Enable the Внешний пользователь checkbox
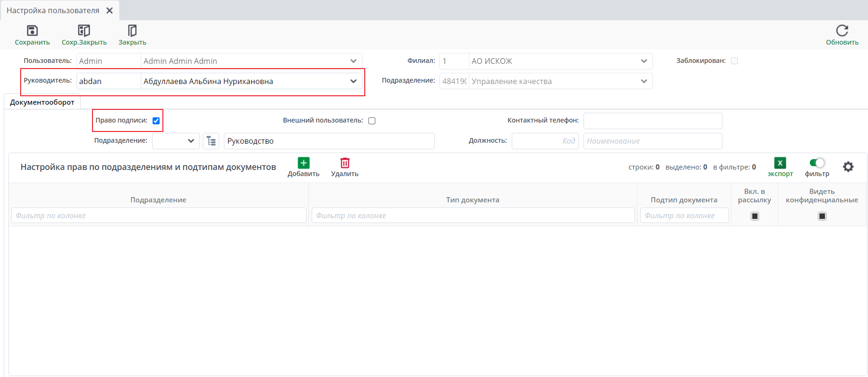868x377 pixels. tap(372, 121)
